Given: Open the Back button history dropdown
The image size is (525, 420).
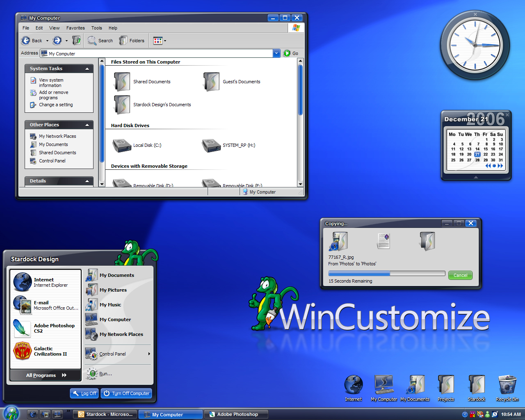Looking at the screenshot, I should click(x=47, y=41).
